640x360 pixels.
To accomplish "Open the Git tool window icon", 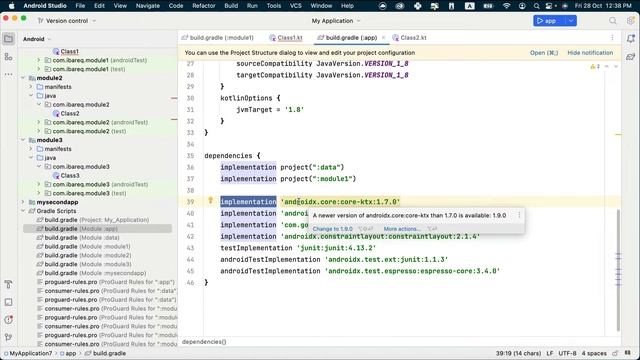I will click(8, 337).
